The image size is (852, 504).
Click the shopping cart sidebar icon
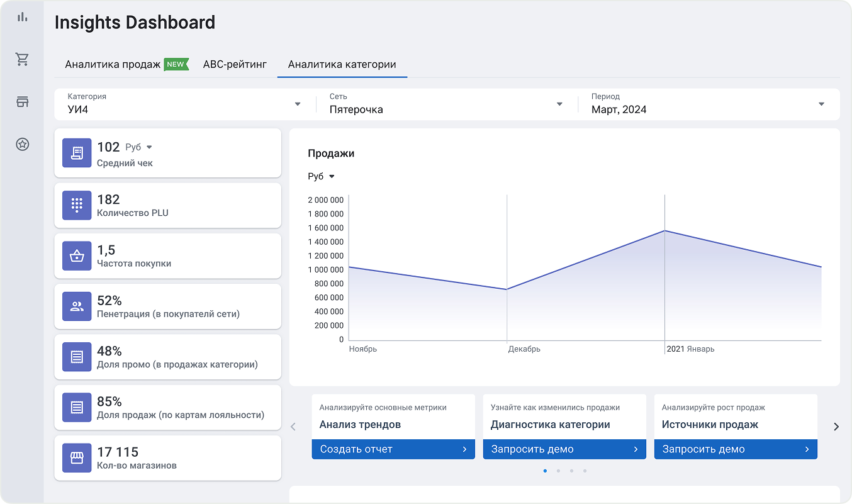click(23, 60)
